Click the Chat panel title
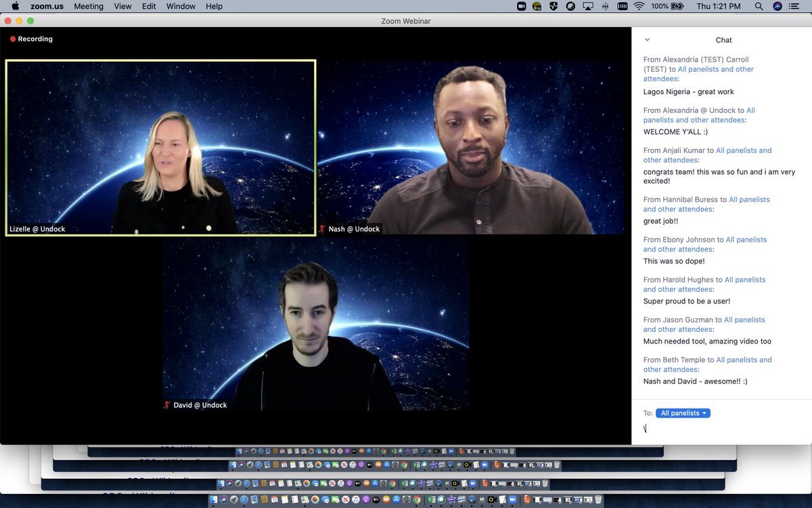The image size is (812, 508). (x=723, y=40)
